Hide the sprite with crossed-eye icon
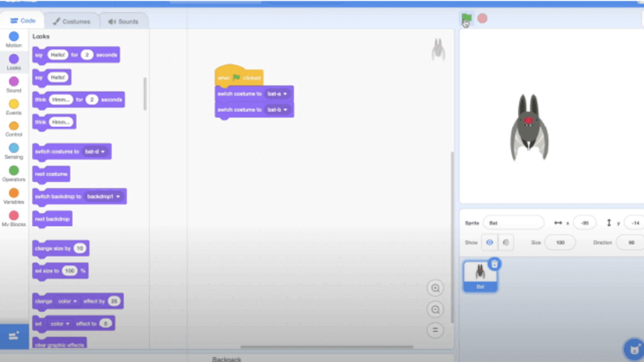Viewport: 644px width, 362px height. pos(506,242)
